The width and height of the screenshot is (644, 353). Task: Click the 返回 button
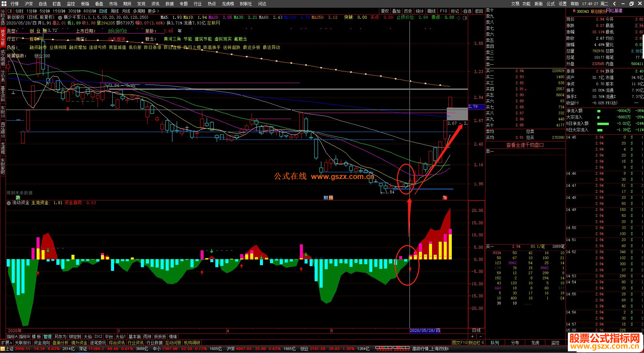click(x=479, y=11)
